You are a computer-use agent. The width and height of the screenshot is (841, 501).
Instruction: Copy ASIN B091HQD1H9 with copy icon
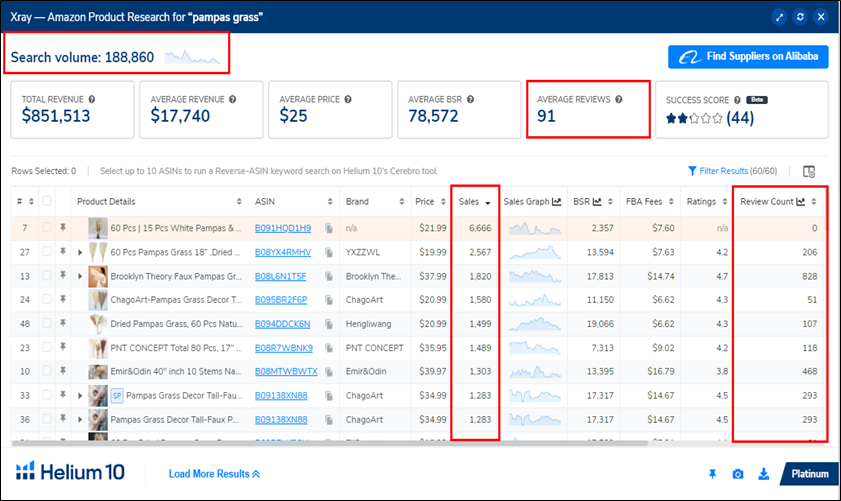pos(329,228)
